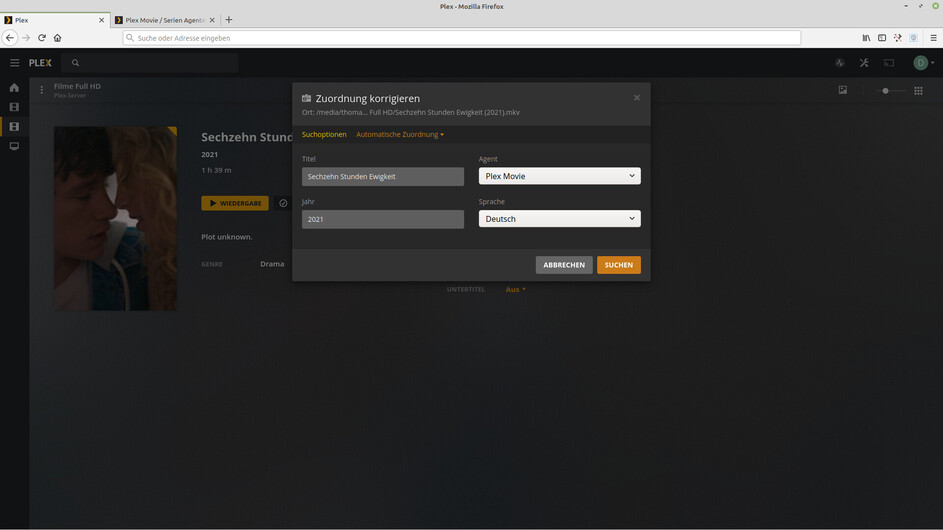The height and width of the screenshot is (530, 943).
Task: Open the first film library sidebar icon
Action: [x=14, y=107]
